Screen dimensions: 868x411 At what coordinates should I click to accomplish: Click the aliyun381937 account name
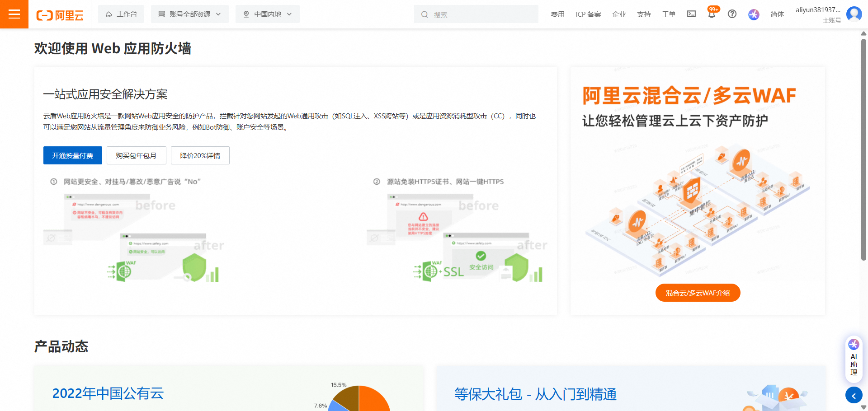(818, 10)
